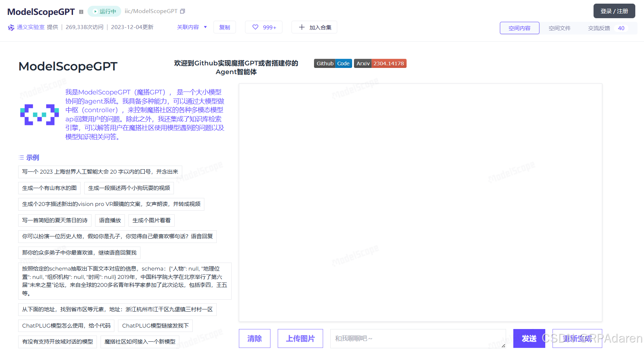Viewport: 644px width, 349px height.
Task: Click the 40 feedback count badge
Action: click(x=621, y=28)
